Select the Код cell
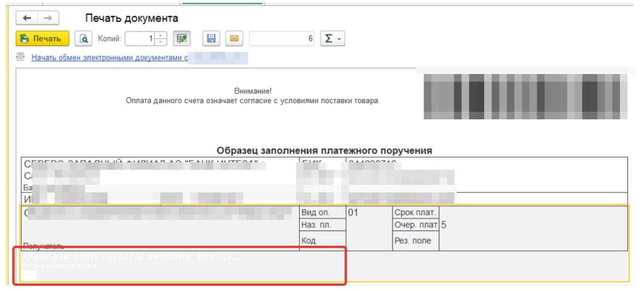The height and width of the screenshot is (291, 644). (323, 241)
